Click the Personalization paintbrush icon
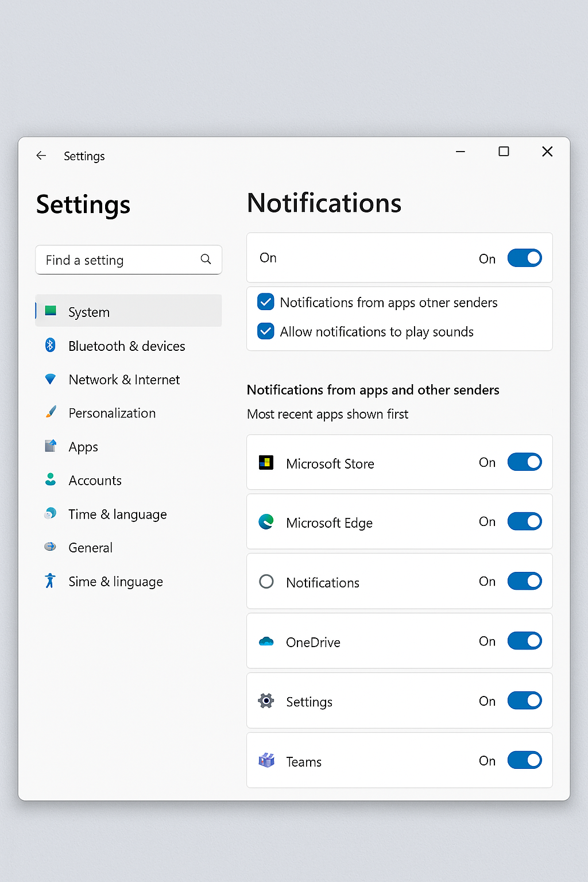 pos(51,412)
